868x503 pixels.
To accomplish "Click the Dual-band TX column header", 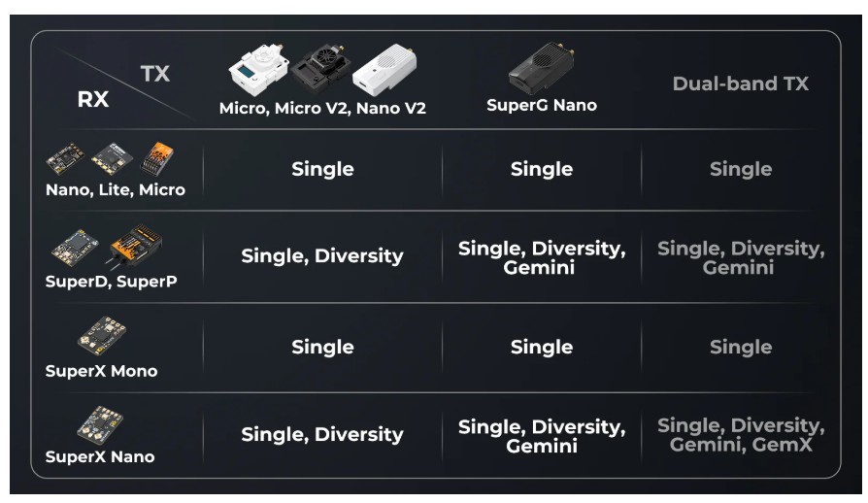I will coord(741,84).
